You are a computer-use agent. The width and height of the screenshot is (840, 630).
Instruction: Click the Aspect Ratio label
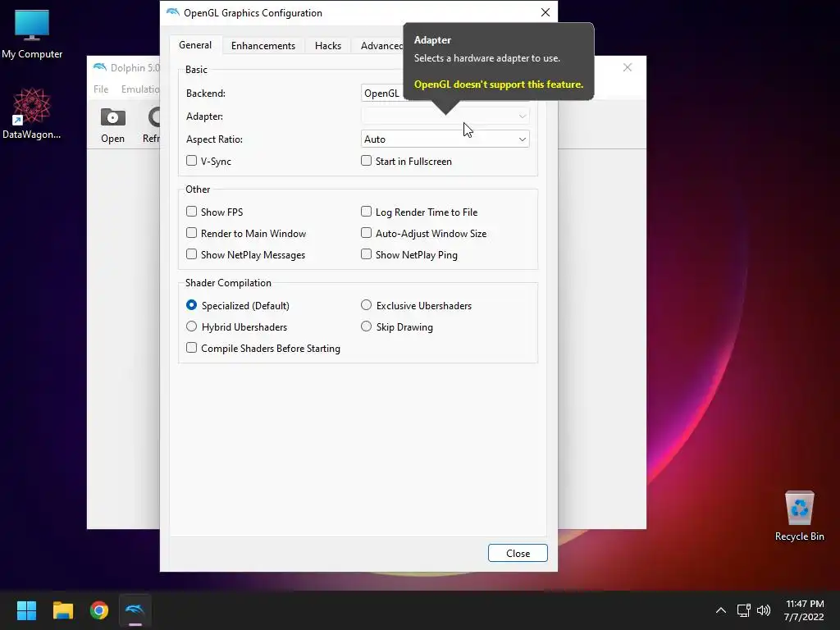click(214, 139)
